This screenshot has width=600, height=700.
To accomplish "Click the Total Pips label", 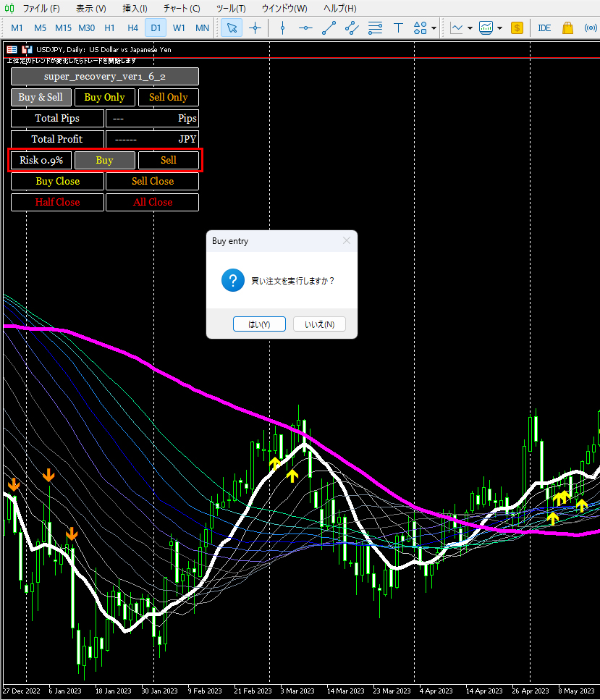I will click(58, 118).
